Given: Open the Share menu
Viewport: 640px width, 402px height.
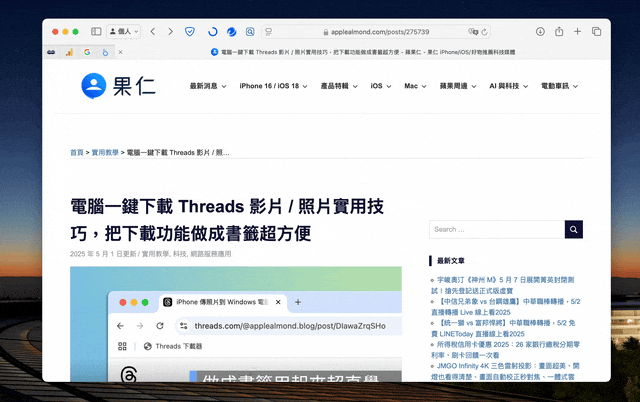Looking at the screenshot, I should 559,31.
